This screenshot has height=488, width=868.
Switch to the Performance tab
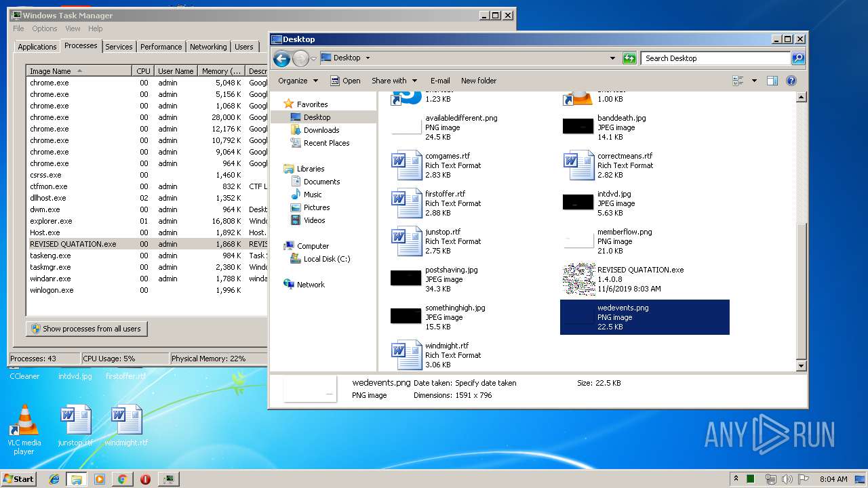click(x=161, y=47)
